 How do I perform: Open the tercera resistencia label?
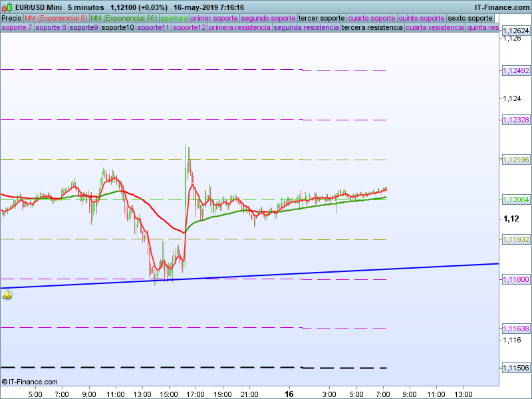[x=372, y=28]
